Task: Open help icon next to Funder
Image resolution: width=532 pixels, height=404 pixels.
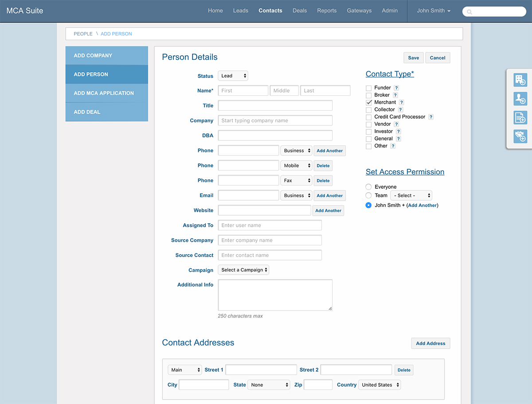Action: pos(396,88)
